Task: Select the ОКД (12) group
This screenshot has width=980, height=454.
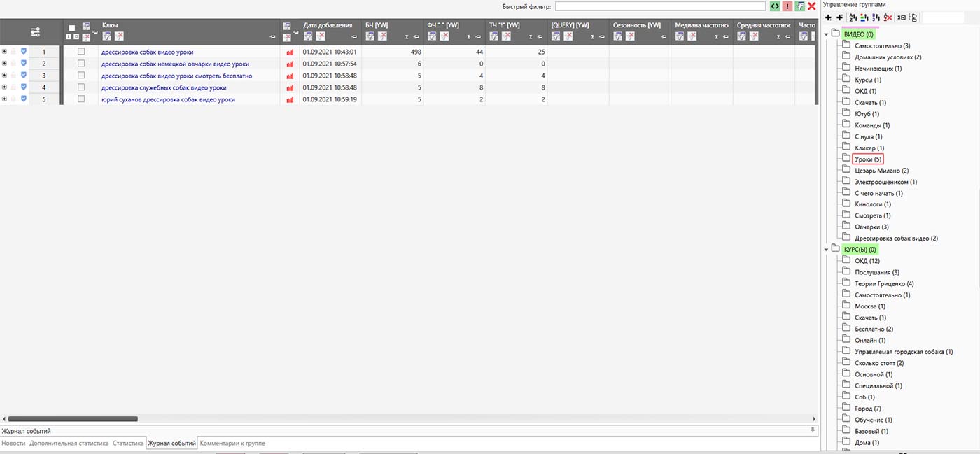Action: pos(867,261)
